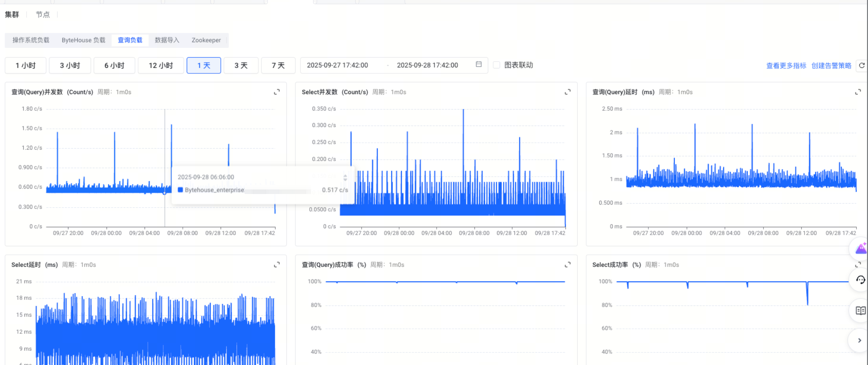
Task: Expand the right-side floating panel chevron
Action: coord(859,340)
